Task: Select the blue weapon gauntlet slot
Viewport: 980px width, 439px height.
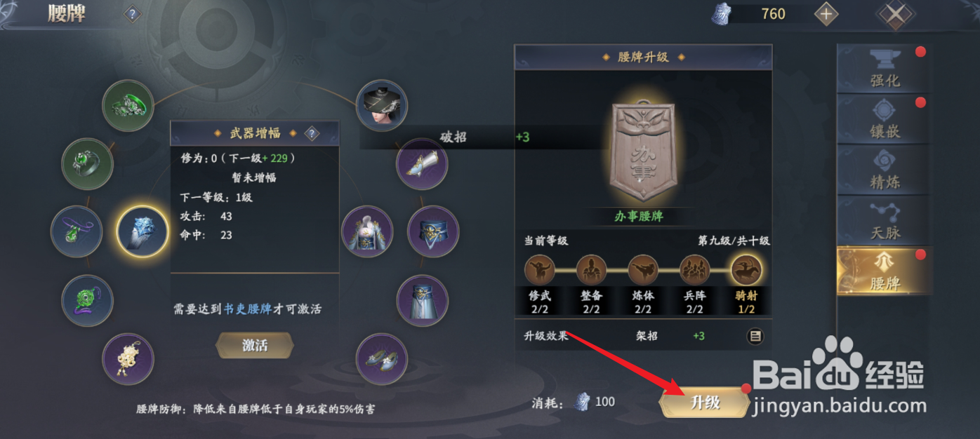Action: tap(142, 231)
